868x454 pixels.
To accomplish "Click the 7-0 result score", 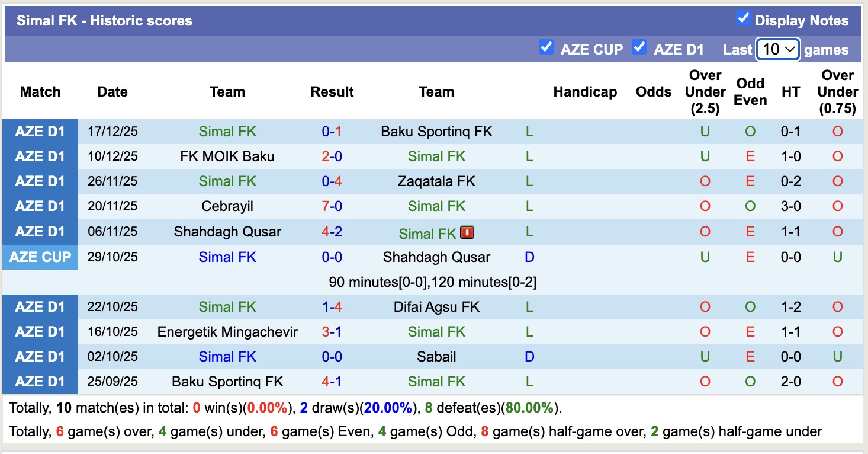I will tap(332, 206).
